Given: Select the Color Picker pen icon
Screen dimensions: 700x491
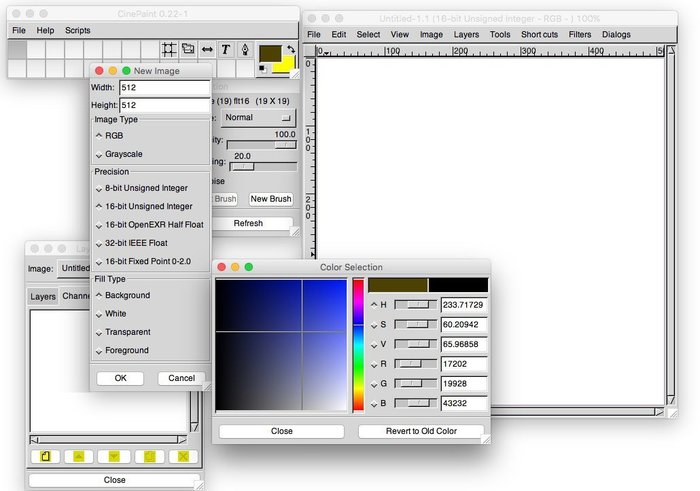Looking at the screenshot, I should 245,50.
